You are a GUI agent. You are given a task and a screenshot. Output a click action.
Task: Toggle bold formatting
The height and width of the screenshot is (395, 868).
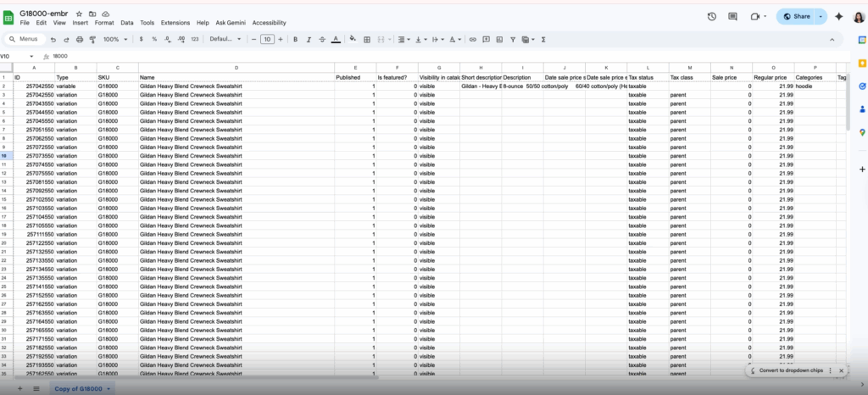(295, 39)
